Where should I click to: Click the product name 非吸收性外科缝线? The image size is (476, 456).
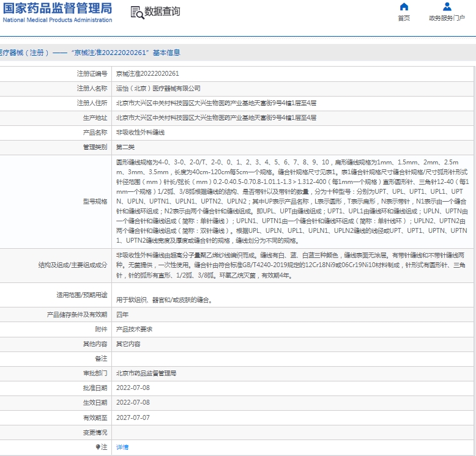pos(140,133)
